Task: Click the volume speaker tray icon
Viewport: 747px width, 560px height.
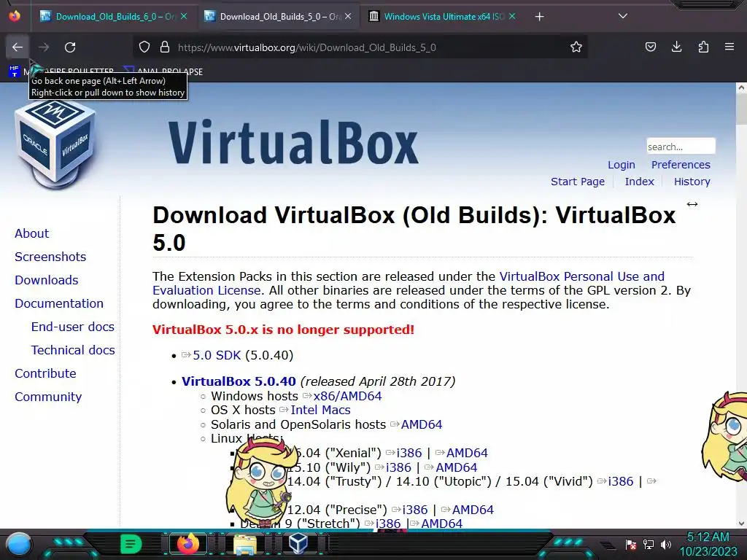Action: (665, 545)
